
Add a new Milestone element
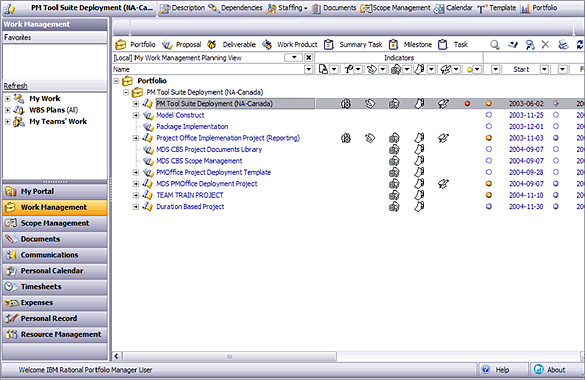point(410,45)
